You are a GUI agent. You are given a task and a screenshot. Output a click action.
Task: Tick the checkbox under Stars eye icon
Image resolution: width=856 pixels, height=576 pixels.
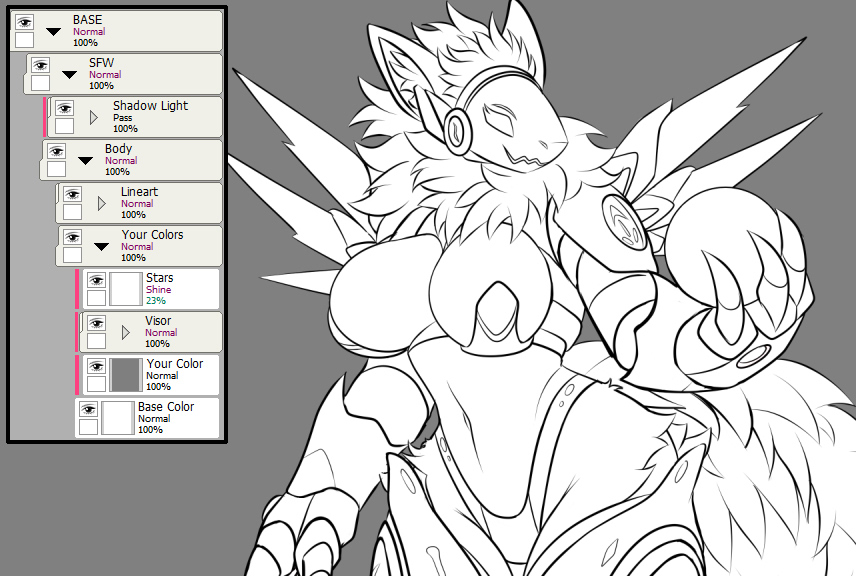pyautogui.click(x=97, y=298)
